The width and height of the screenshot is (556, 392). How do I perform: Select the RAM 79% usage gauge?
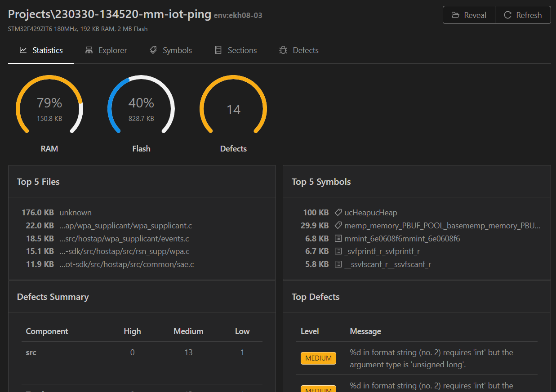(x=49, y=108)
